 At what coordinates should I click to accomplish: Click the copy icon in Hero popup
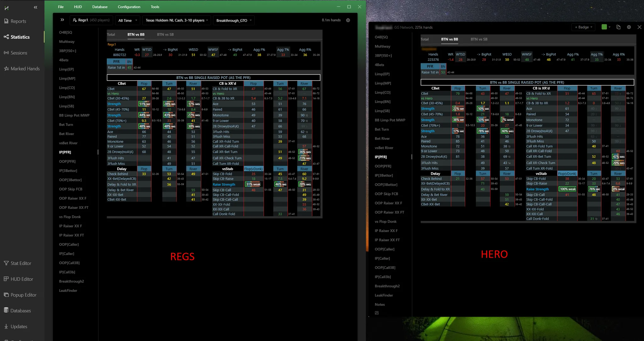point(618,27)
